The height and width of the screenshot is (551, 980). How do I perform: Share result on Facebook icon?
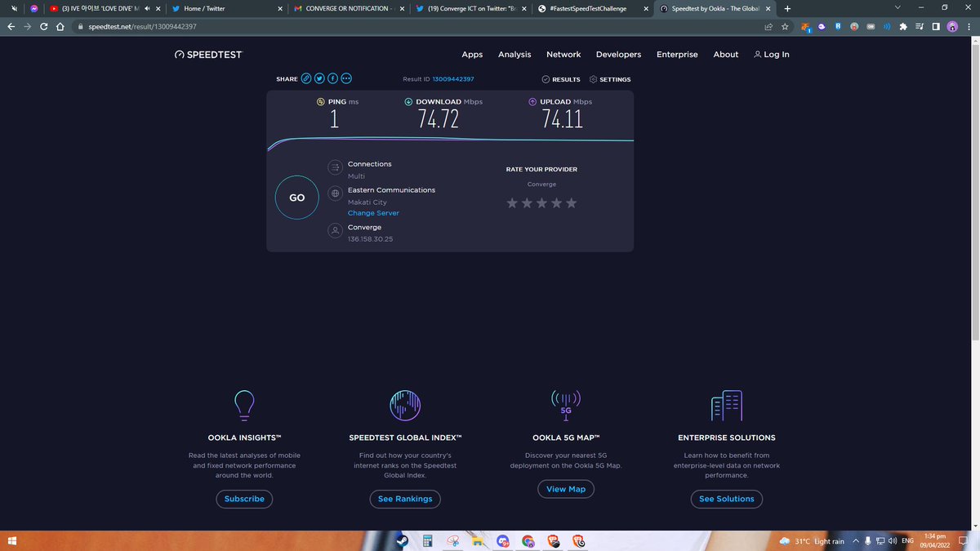pyautogui.click(x=333, y=79)
